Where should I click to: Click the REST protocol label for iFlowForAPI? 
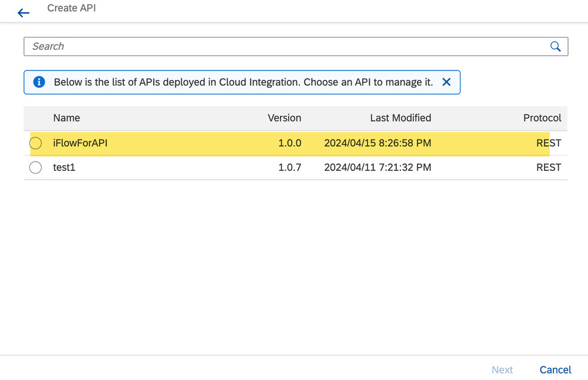548,143
